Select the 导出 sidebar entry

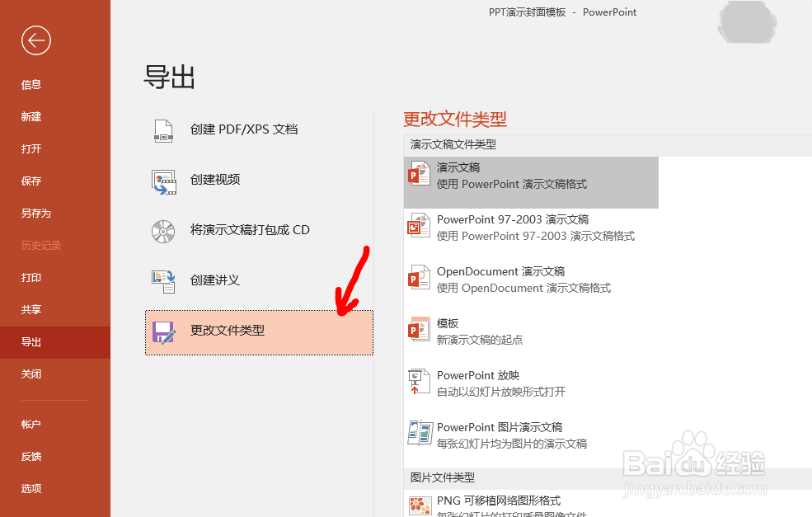[x=55, y=342]
